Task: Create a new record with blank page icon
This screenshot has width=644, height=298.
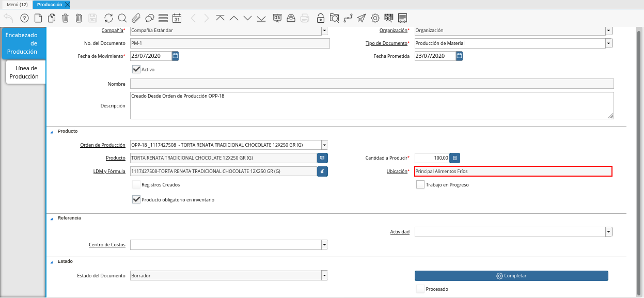Action: click(38, 18)
